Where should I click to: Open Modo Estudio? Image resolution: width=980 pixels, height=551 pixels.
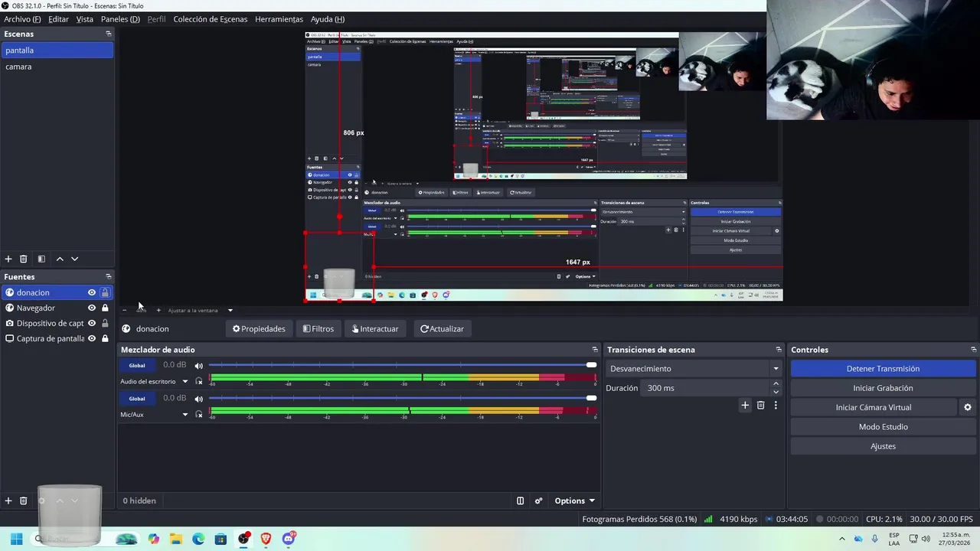pos(883,427)
